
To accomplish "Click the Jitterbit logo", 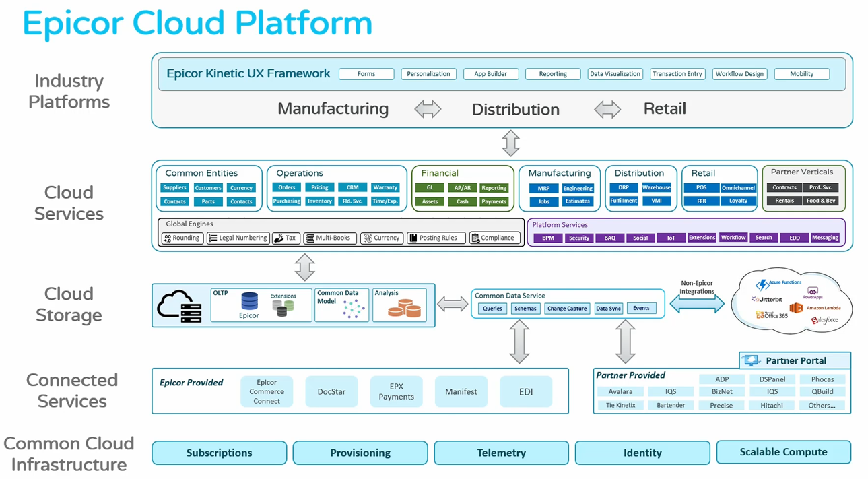I will (x=767, y=299).
